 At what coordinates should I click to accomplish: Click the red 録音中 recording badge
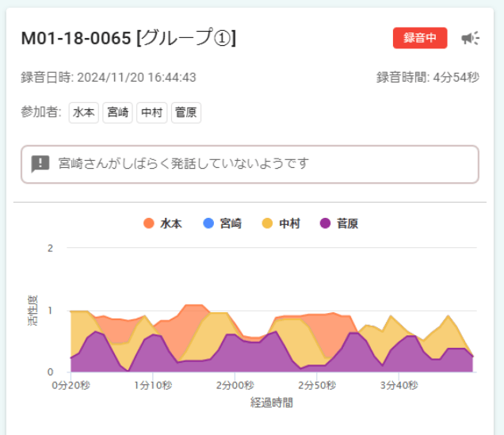[420, 38]
